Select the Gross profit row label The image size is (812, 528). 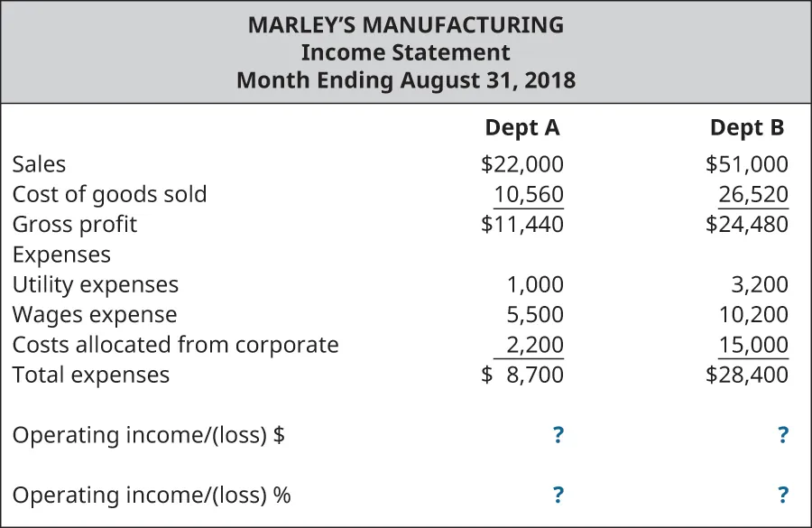(74, 224)
